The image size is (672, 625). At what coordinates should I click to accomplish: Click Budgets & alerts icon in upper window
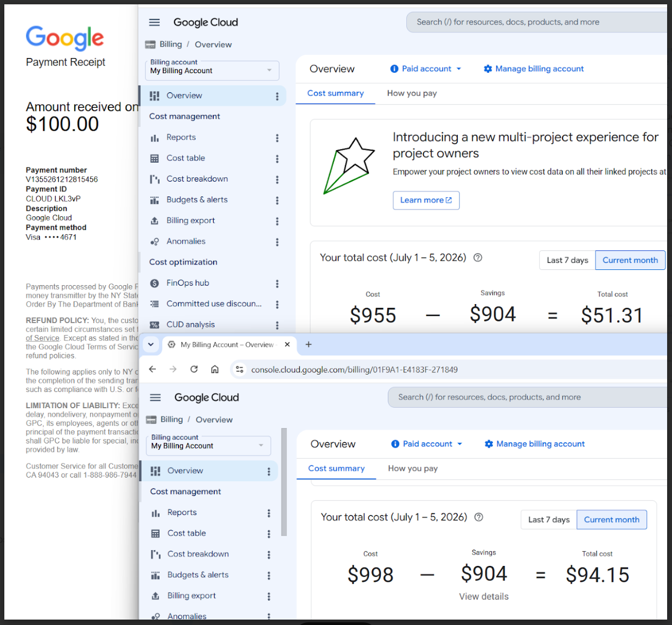click(x=155, y=200)
